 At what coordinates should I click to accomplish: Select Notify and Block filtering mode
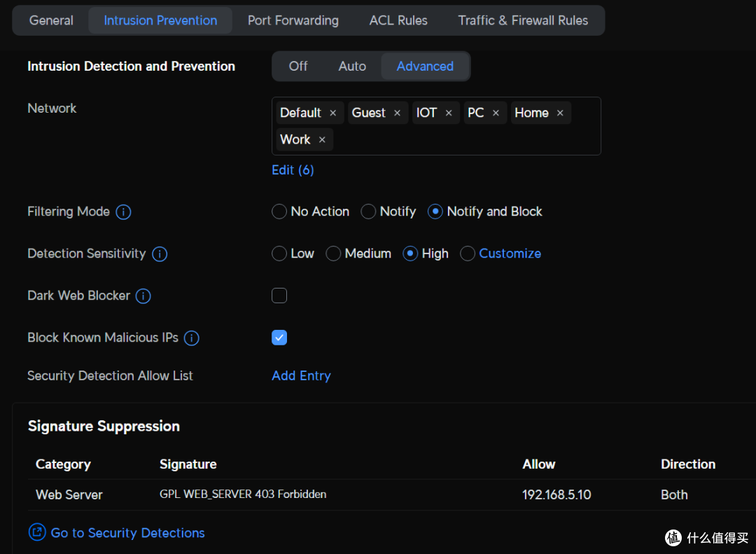435,212
